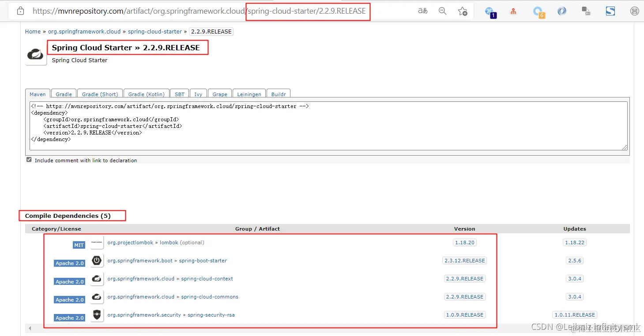Click the zoom out magnifier icon
Image resolution: width=644 pixels, height=336 pixels.
[442, 11]
